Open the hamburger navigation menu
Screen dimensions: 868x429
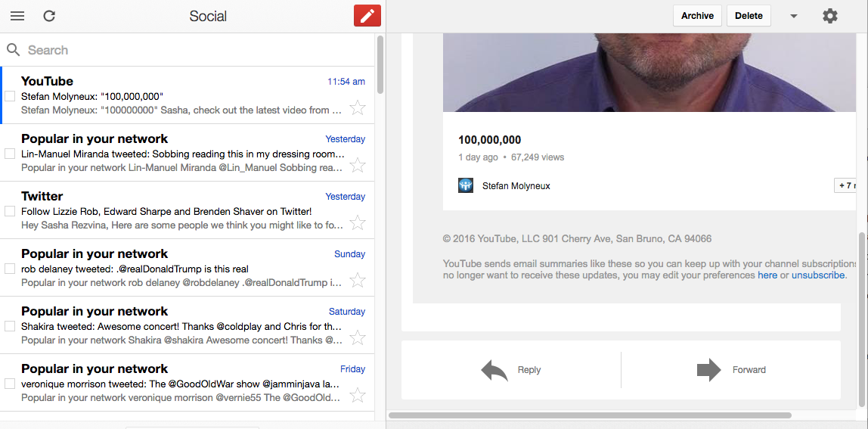tap(17, 16)
